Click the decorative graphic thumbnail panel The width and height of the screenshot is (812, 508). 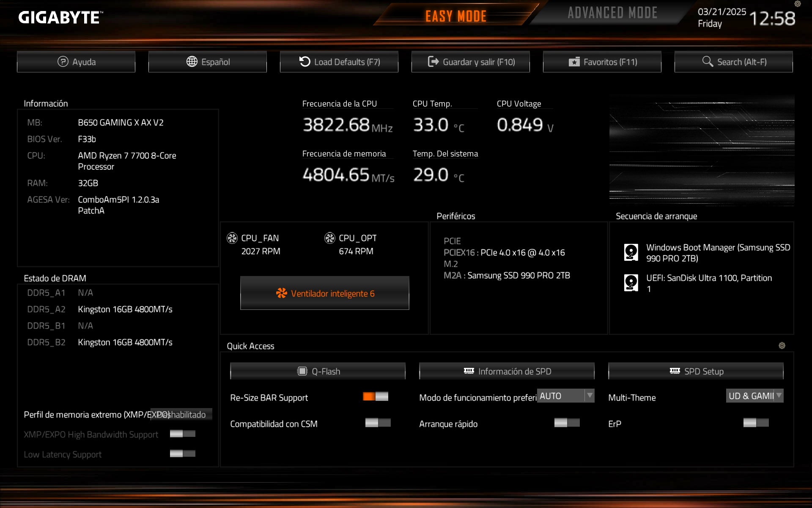pos(702,150)
